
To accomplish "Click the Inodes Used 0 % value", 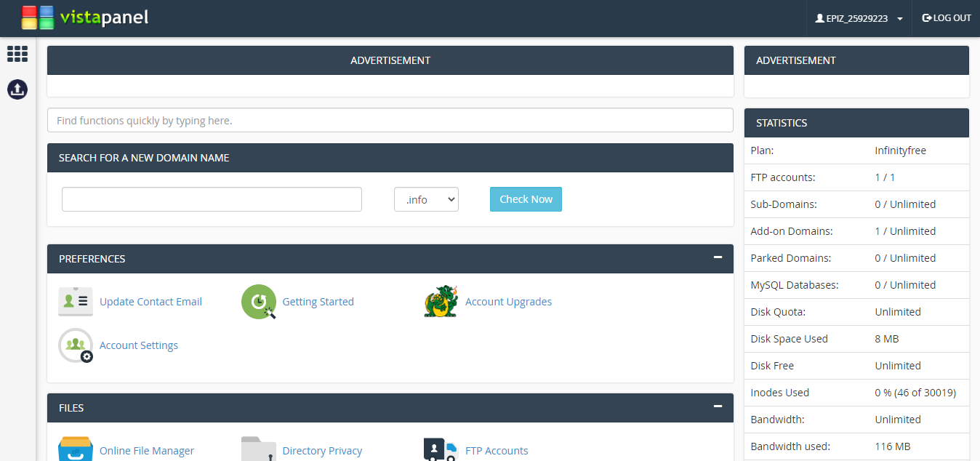I will (915, 393).
